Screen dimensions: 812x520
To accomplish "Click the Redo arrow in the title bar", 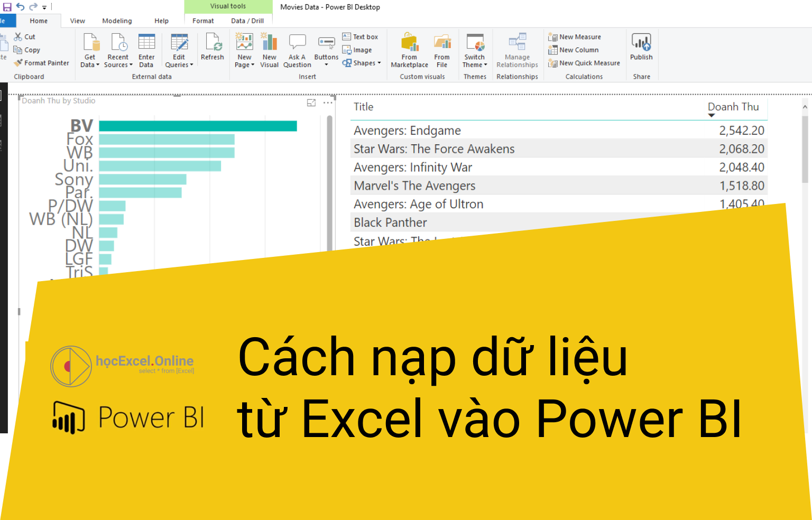I will [33, 7].
